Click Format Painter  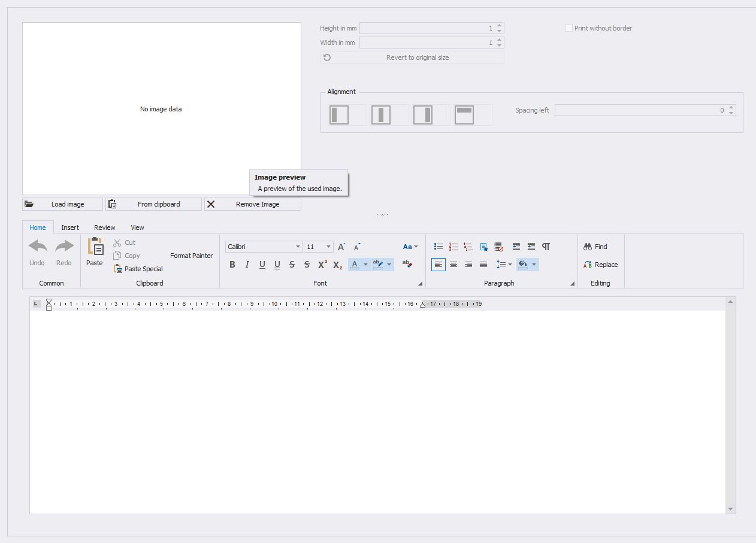192,256
